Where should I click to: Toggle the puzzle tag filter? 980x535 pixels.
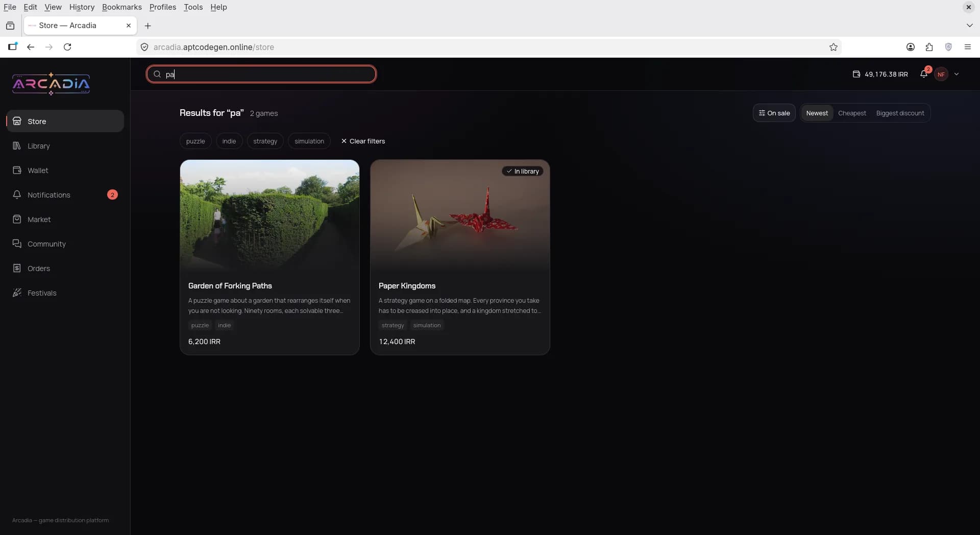click(195, 141)
